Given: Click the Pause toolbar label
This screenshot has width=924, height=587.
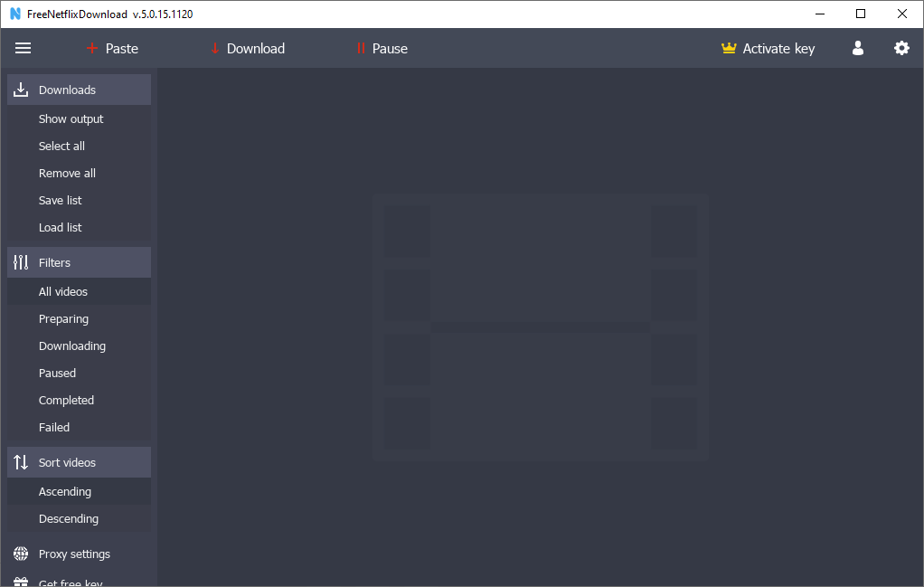Looking at the screenshot, I should (390, 48).
